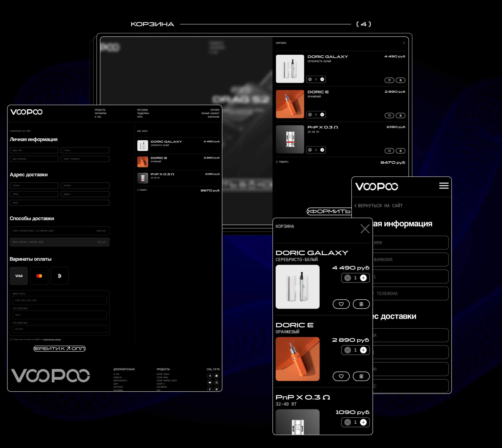Image resolution: width=502 pixels, height=448 pixels.
Task: Favorite the orange Doric E in desktop cart
Action: pos(389,115)
